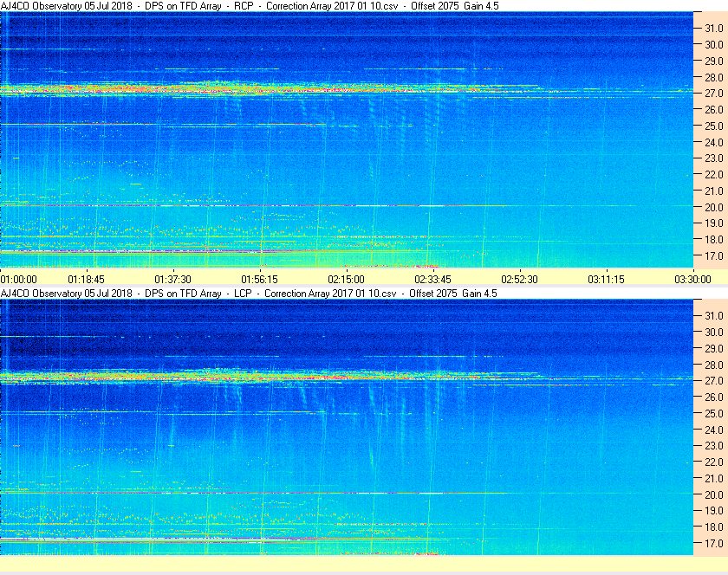
Task: Pick the 25.0 frequency label on LCP plot
Action: coord(714,413)
